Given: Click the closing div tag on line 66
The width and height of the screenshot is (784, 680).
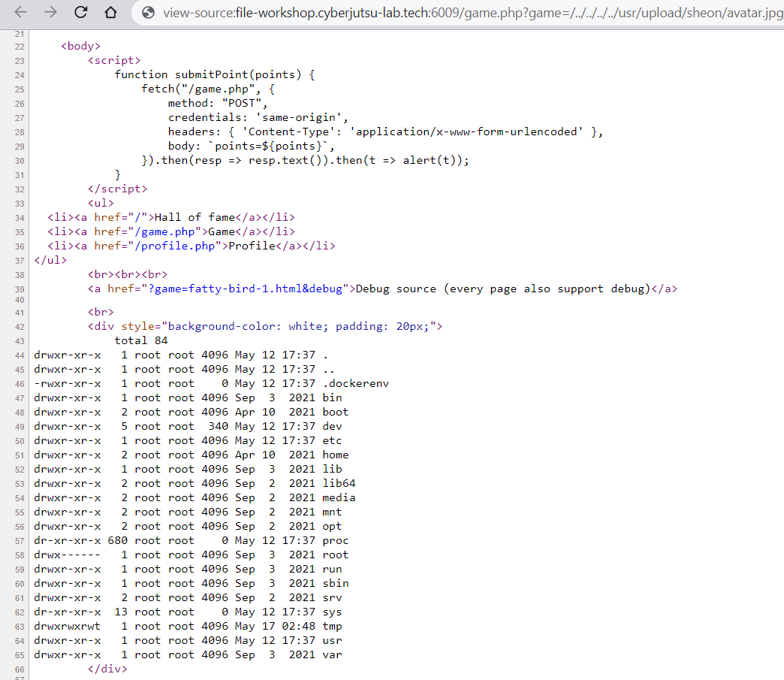Looking at the screenshot, I should click(x=107, y=669).
